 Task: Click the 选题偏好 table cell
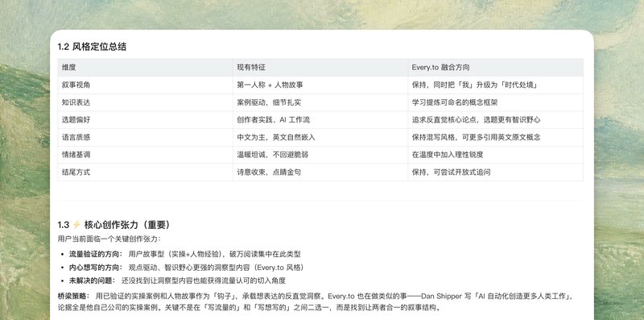coord(146,120)
